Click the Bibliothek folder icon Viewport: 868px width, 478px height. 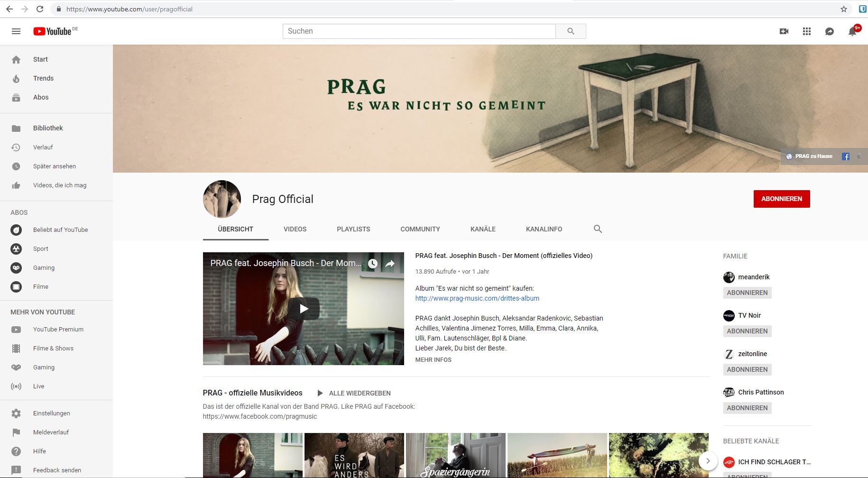tap(16, 128)
